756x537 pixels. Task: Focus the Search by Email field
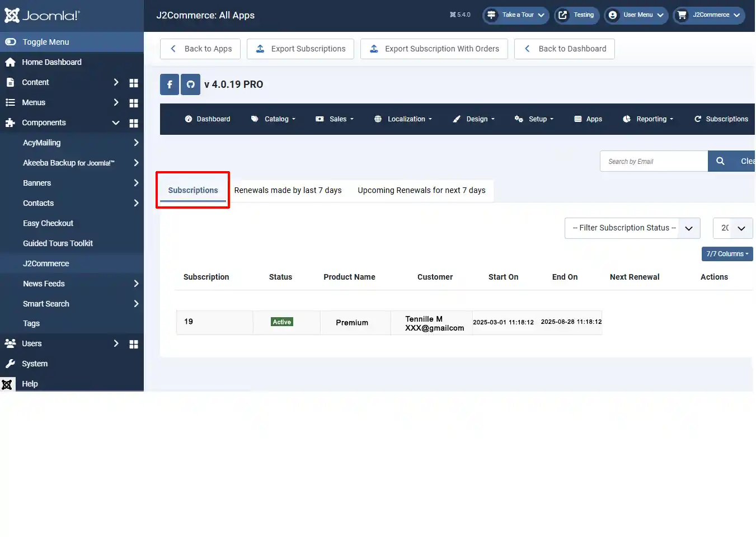654,161
